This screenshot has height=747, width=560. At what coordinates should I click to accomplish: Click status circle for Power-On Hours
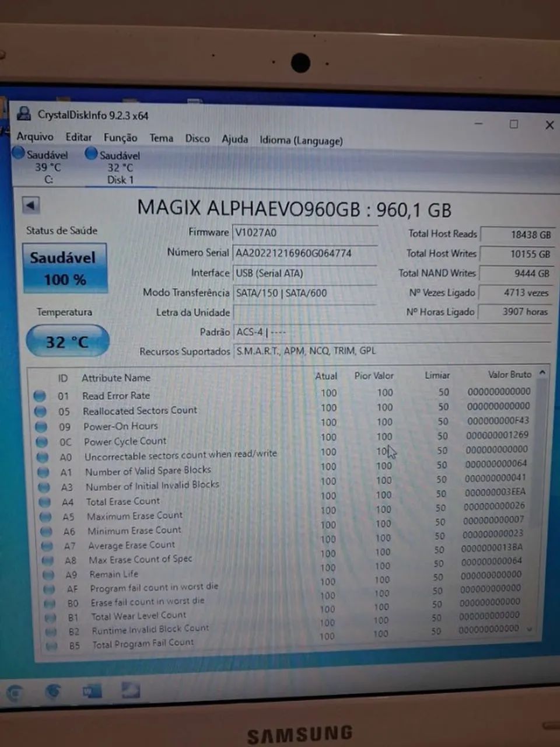point(41,427)
